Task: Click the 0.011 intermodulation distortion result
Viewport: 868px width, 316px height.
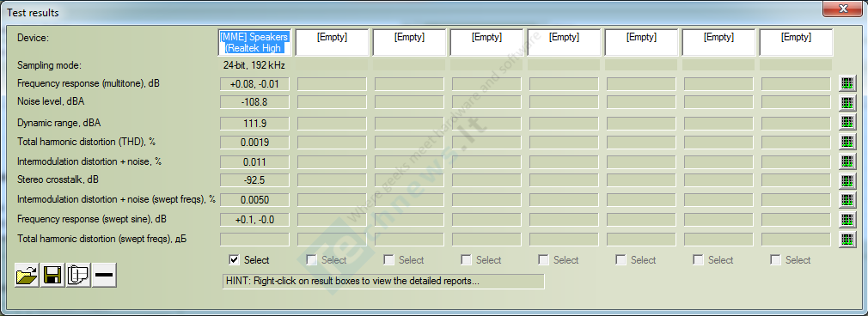Action: point(254,161)
